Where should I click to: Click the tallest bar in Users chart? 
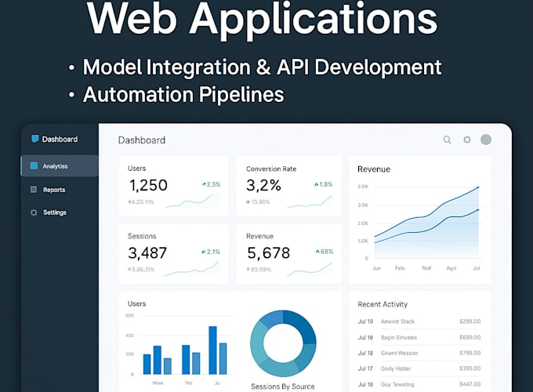pos(212,350)
